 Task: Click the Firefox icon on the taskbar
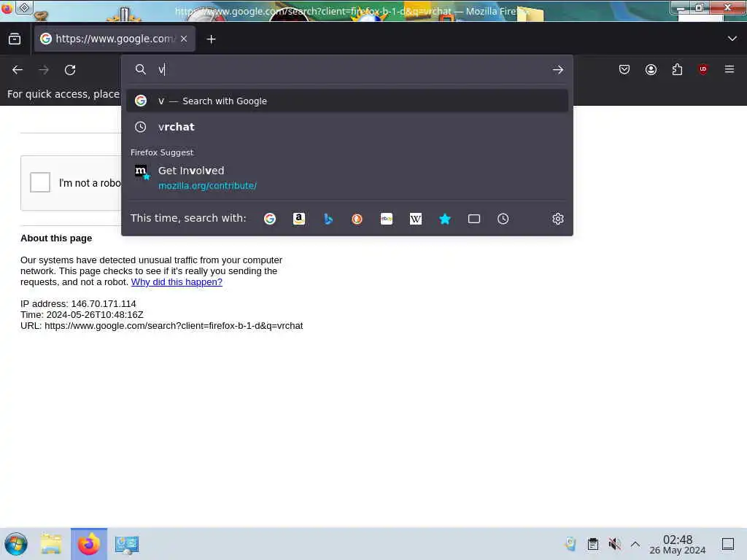[x=89, y=544]
